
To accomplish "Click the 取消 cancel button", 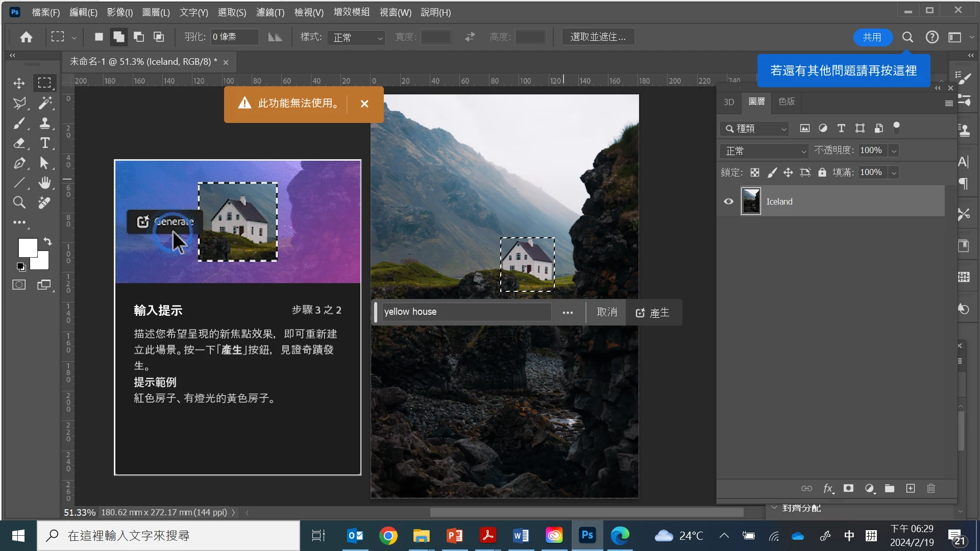I will coord(607,312).
